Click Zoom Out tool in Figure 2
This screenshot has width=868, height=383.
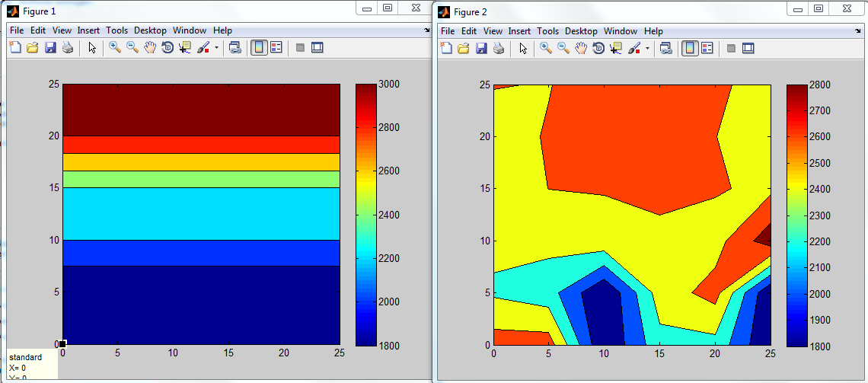pyautogui.click(x=563, y=48)
